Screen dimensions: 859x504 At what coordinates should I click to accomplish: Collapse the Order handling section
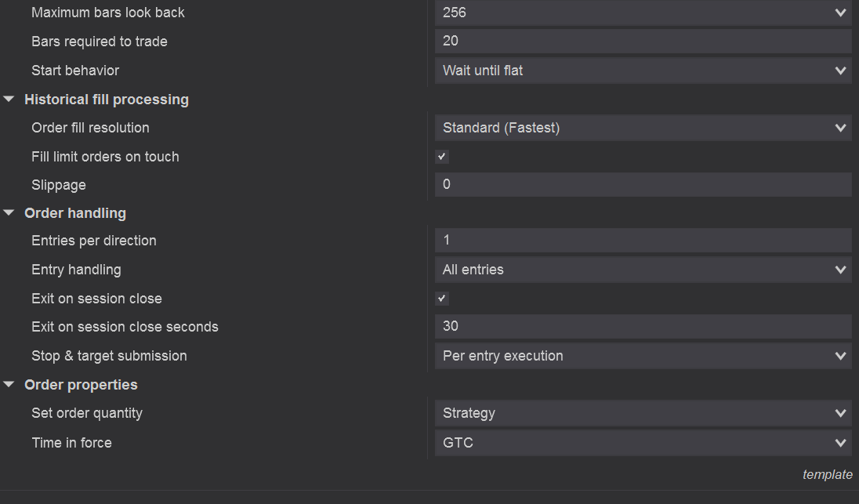coord(9,213)
